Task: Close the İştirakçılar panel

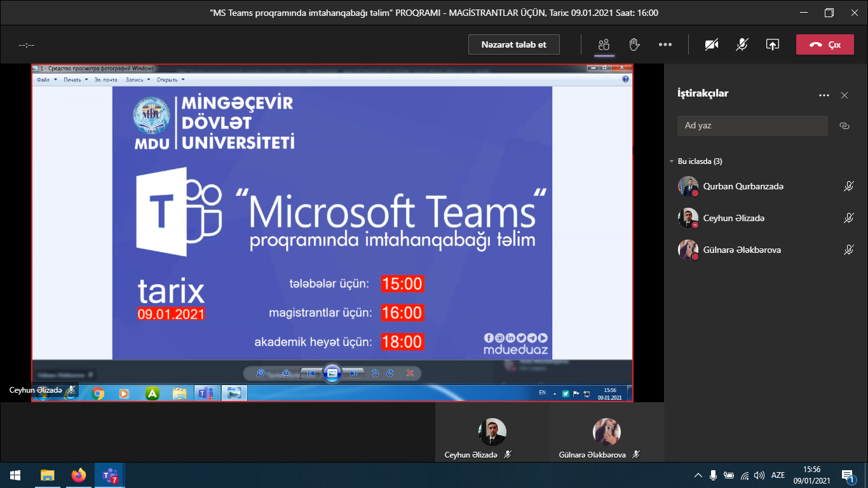Action: pos(844,95)
